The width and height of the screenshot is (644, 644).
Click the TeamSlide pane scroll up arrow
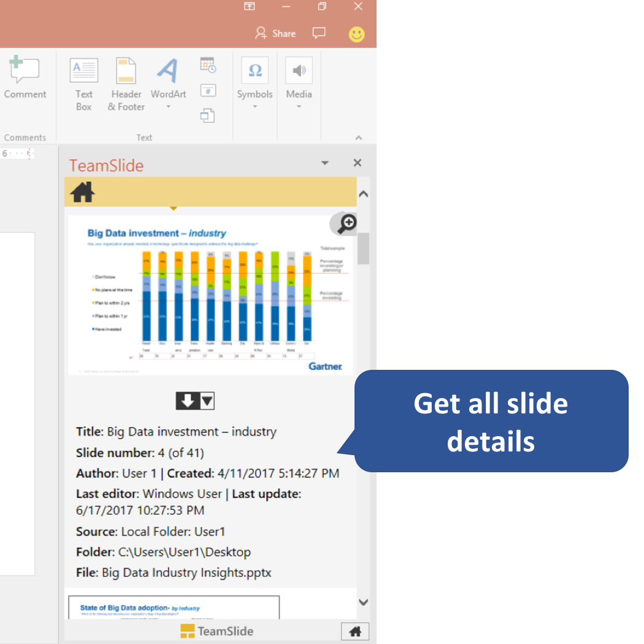(363, 194)
